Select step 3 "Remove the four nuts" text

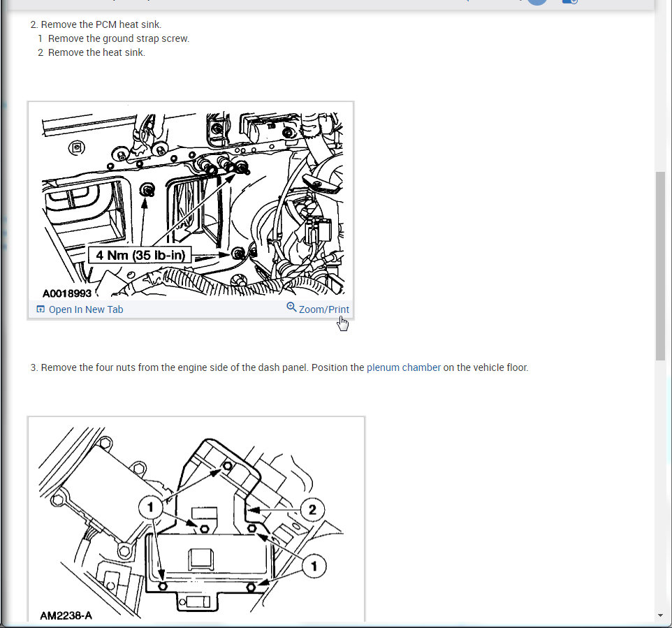coord(279,367)
